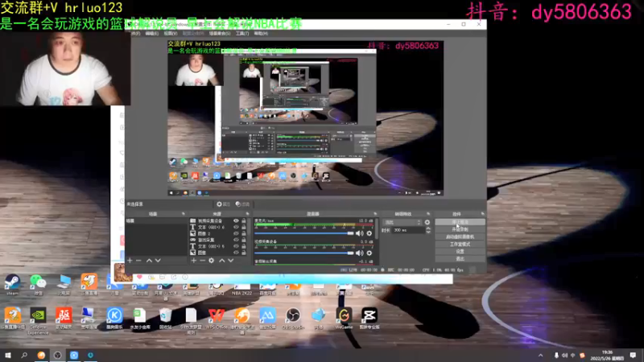Open the orange app on the taskbar

41,355
